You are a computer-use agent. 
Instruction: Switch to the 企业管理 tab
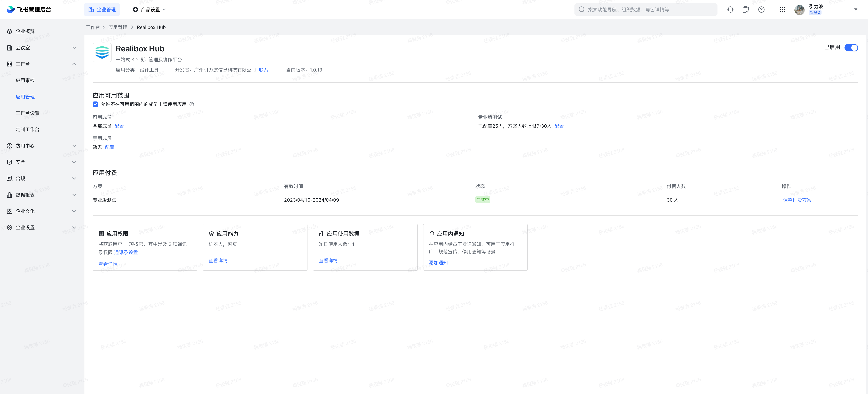click(x=102, y=9)
